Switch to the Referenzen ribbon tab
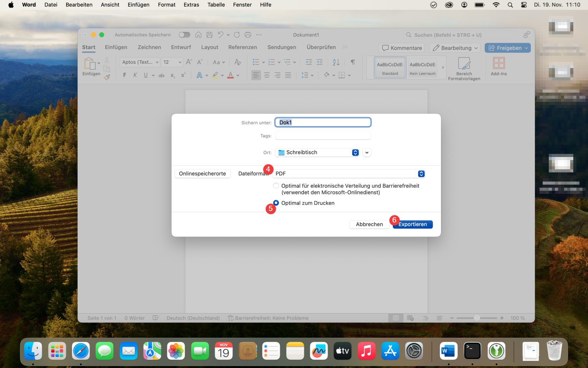 point(243,47)
